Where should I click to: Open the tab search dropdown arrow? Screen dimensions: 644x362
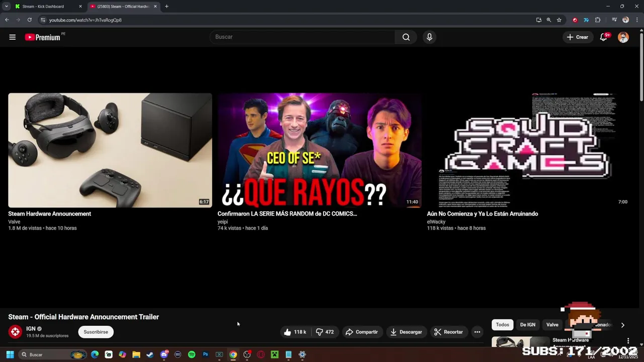7,7
